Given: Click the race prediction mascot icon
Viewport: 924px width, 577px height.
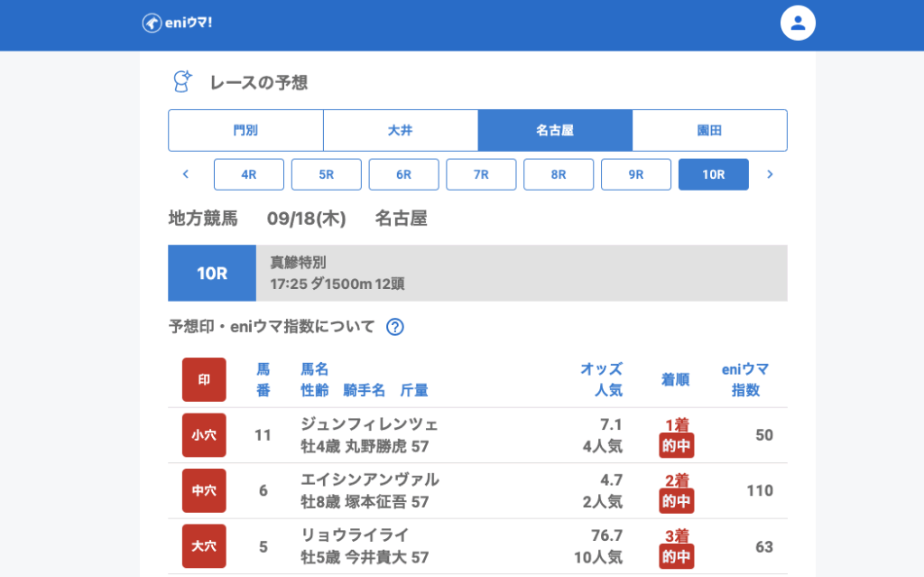Looking at the screenshot, I should click(183, 82).
